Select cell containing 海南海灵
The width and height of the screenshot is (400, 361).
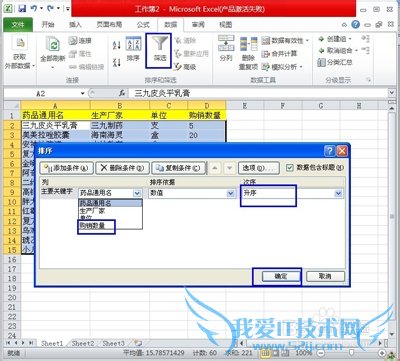coord(120,135)
